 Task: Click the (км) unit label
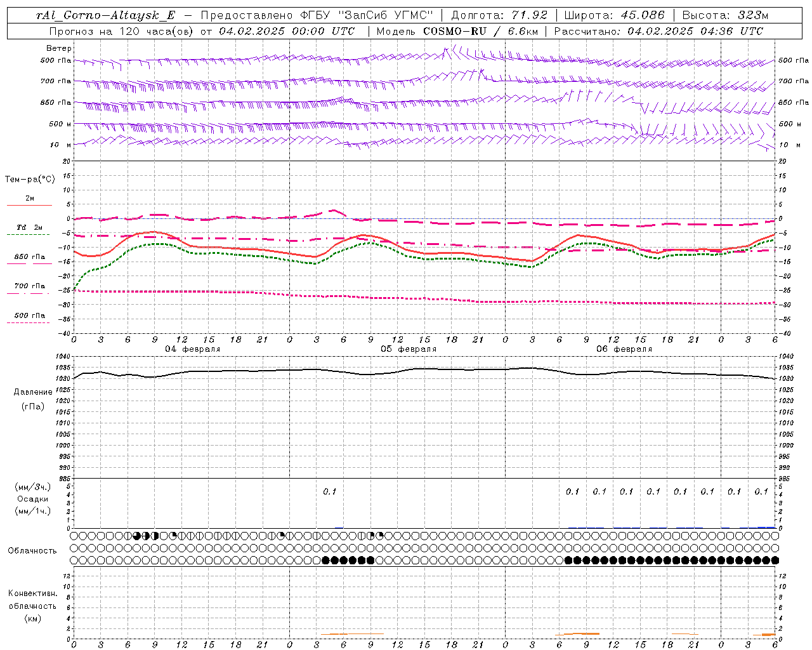[x=33, y=618]
